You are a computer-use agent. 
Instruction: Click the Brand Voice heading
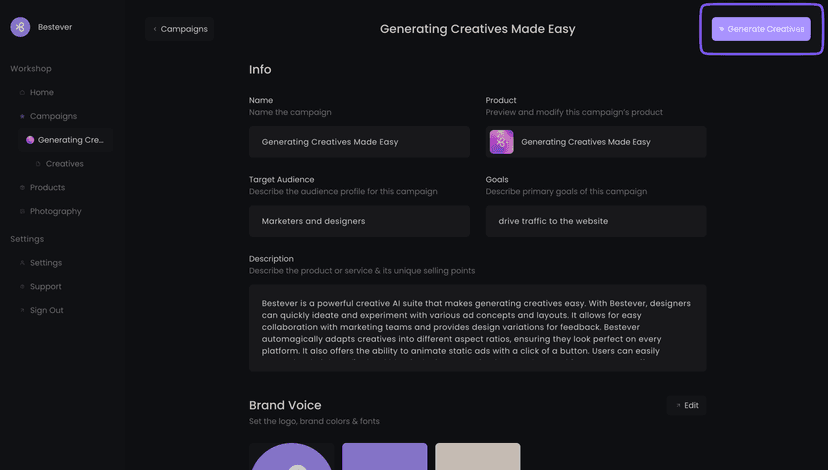285,405
